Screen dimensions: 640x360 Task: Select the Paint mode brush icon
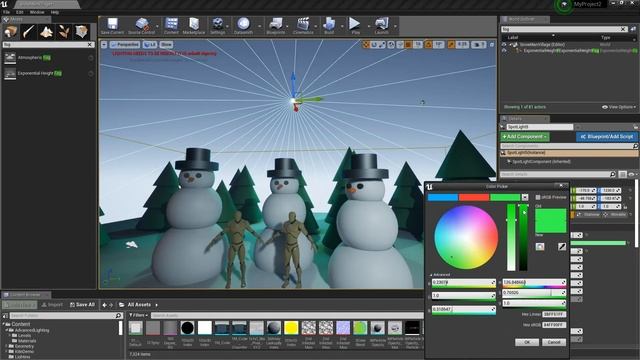click(x=29, y=31)
